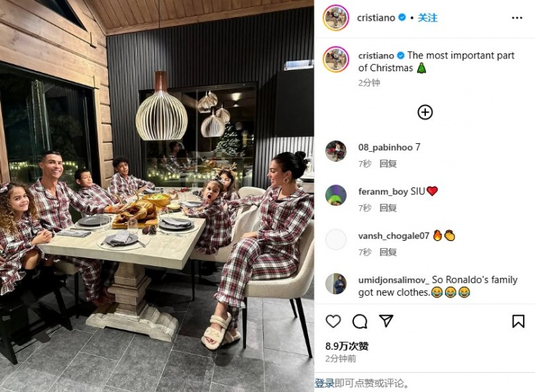Viewport: 535px width, 392px height.
Task: Save post with bookmark icon
Action: tap(518, 321)
